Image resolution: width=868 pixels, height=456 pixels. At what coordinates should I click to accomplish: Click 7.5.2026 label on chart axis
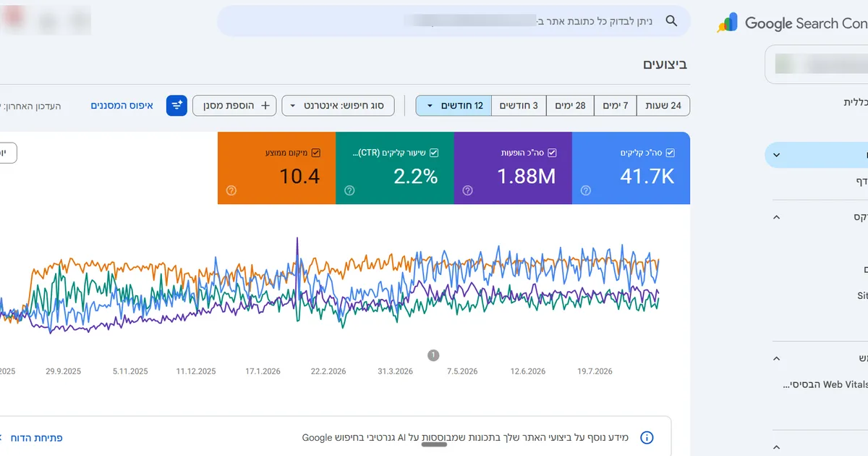coord(462,371)
